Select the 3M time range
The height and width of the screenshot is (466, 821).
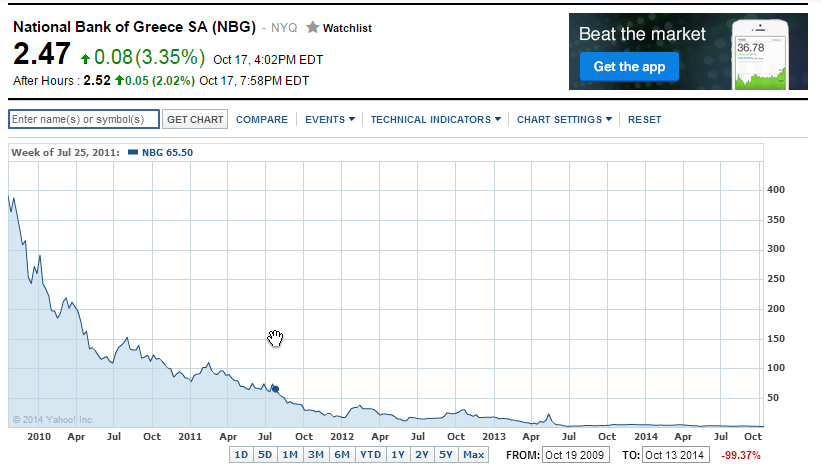tap(316, 454)
